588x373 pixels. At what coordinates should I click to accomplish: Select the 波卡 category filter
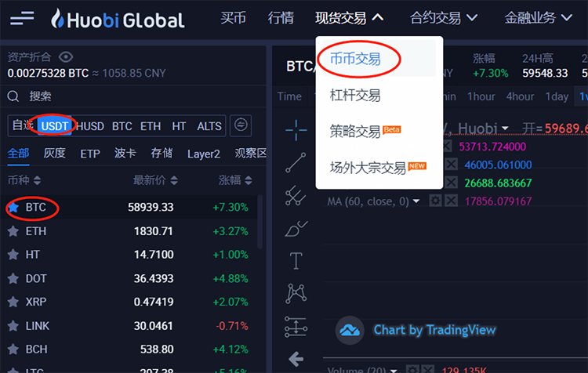click(125, 154)
